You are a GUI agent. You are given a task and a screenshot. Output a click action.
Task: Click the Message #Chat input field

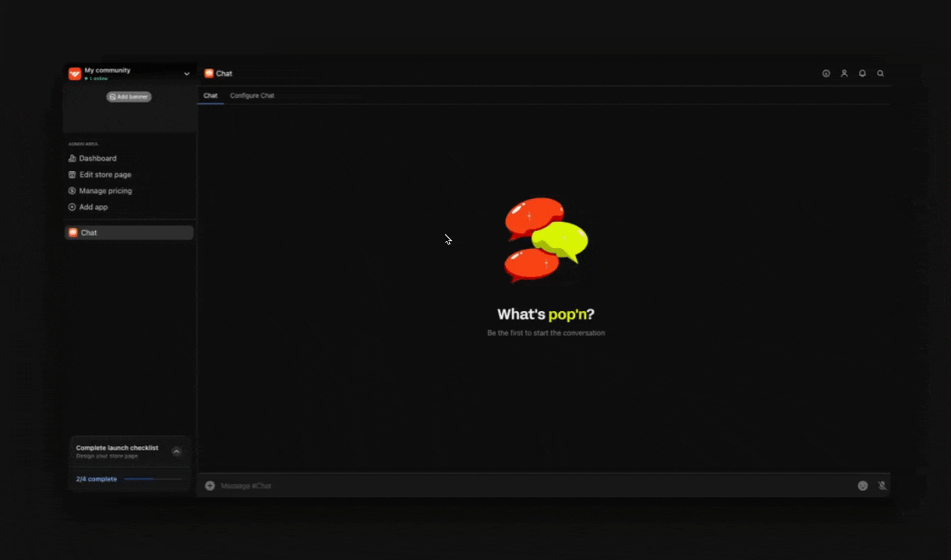tap(534, 485)
